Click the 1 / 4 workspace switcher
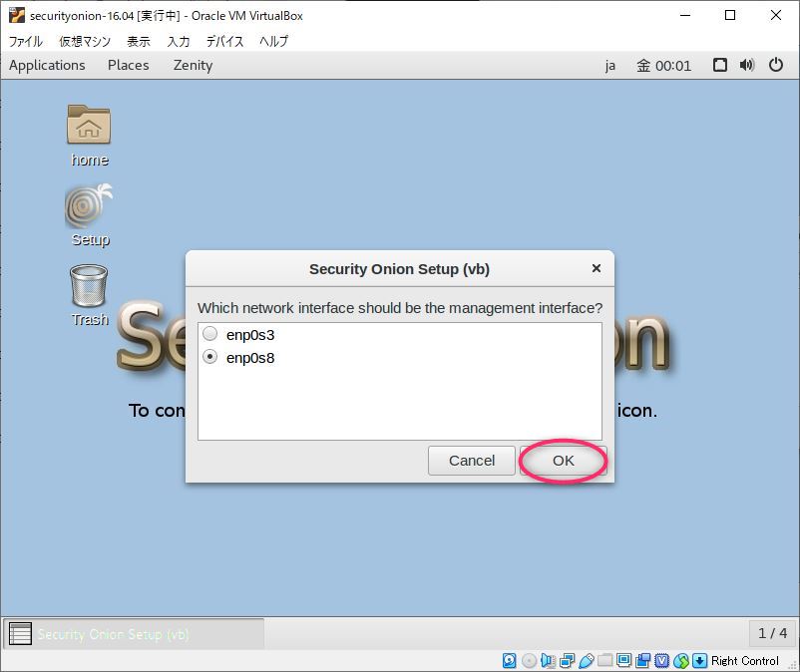800x672 pixels. pos(772,633)
